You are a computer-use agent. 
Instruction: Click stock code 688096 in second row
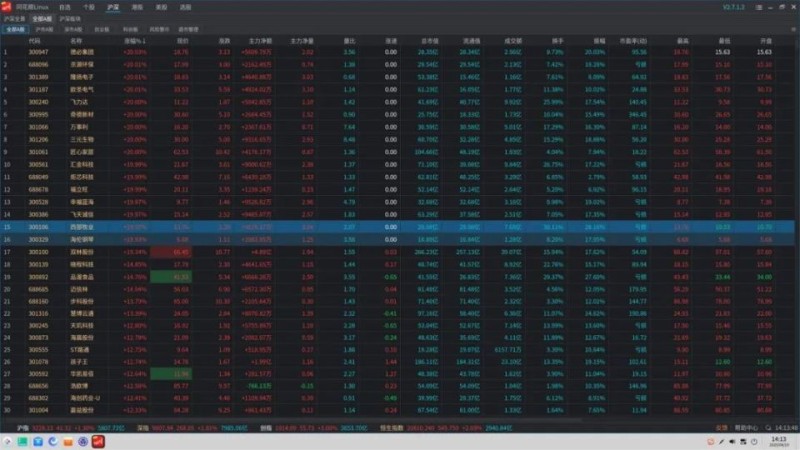(x=39, y=64)
